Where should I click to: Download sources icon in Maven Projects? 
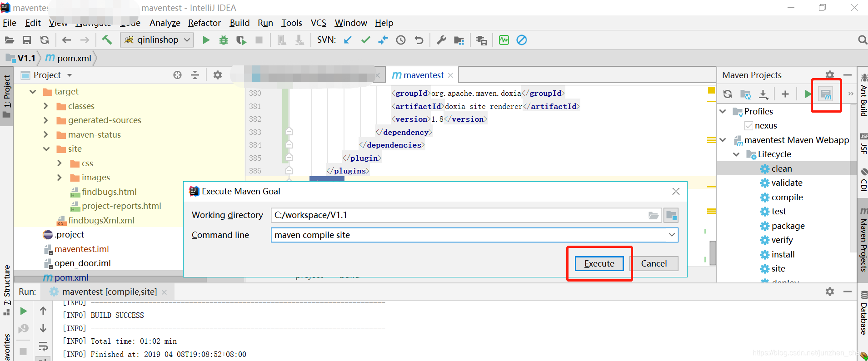tap(763, 94)
